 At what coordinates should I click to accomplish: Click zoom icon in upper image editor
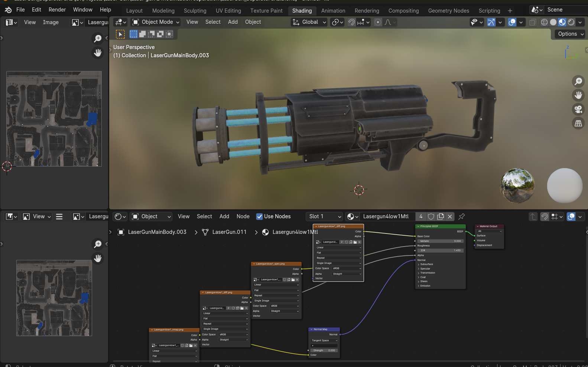click(98, 38)
